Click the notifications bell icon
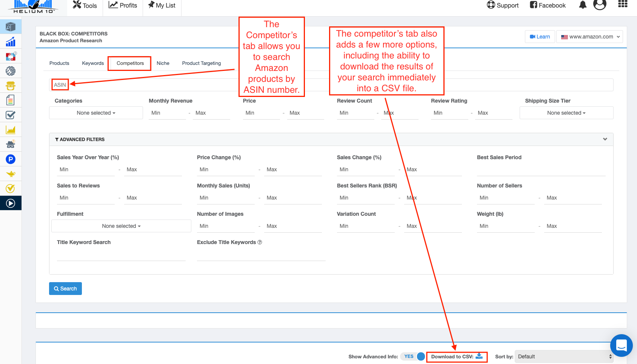The height and width of the screenshot is (364, 637). pyautogui.click(x=583, y=5)
